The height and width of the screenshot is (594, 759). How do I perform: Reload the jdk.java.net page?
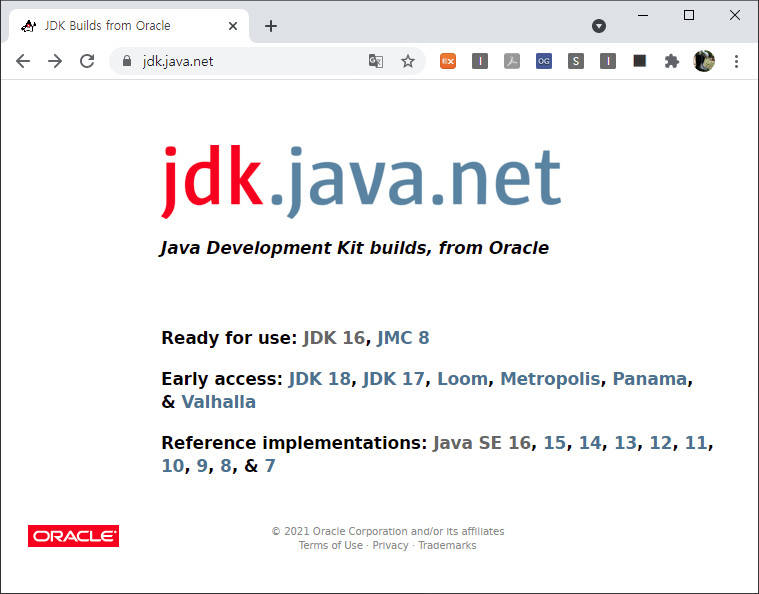(87, 61)
